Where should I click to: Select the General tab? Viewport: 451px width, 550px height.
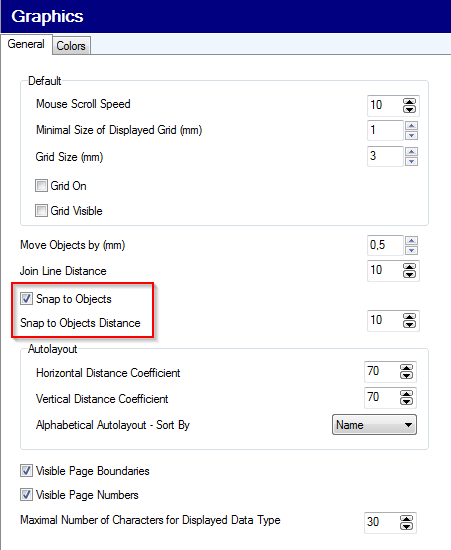click(x=26, y=44)
